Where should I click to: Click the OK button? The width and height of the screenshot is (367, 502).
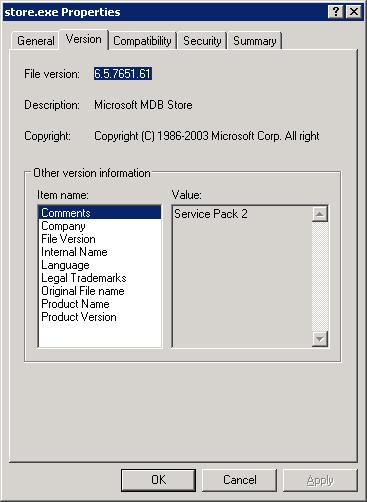point(158,480)
